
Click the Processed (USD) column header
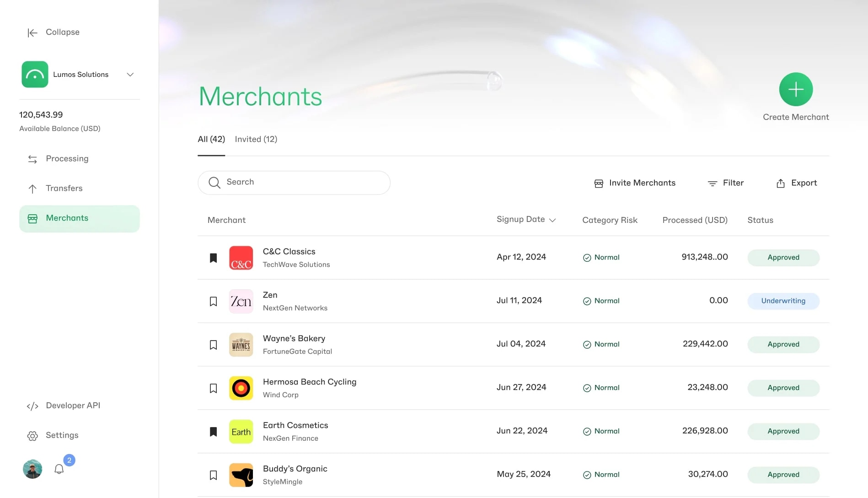click(695, 220)
